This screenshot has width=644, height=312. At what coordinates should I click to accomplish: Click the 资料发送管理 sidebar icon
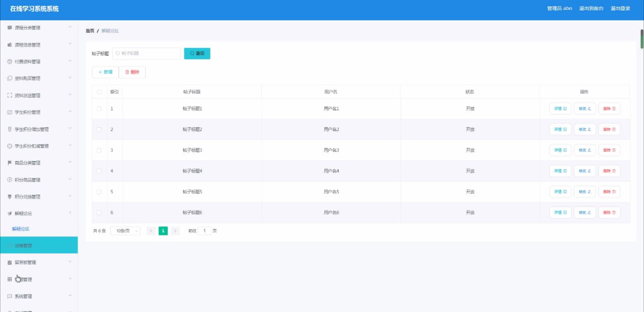[9, 95]
